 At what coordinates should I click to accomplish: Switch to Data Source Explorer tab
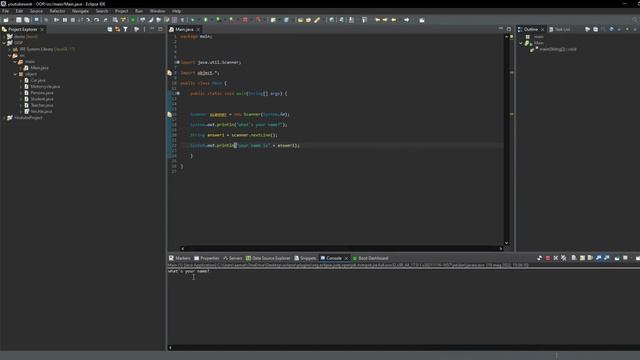(x=268, y=258)
